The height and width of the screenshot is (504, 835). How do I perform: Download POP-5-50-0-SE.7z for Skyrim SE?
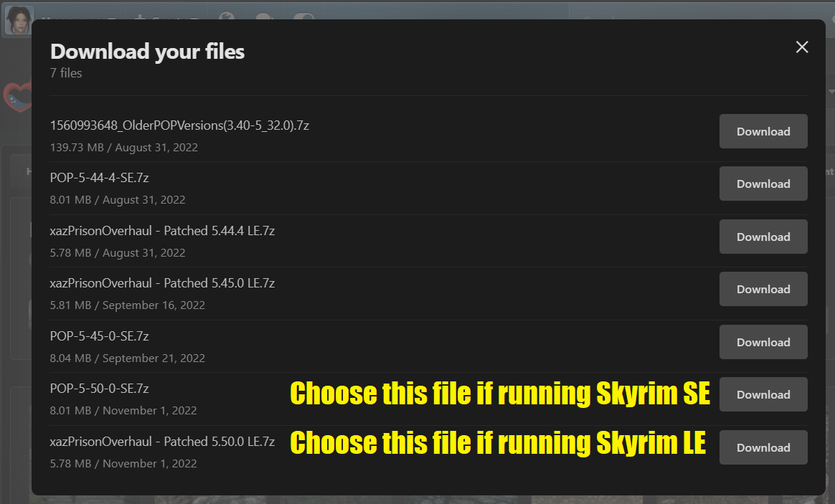(763, 394)
